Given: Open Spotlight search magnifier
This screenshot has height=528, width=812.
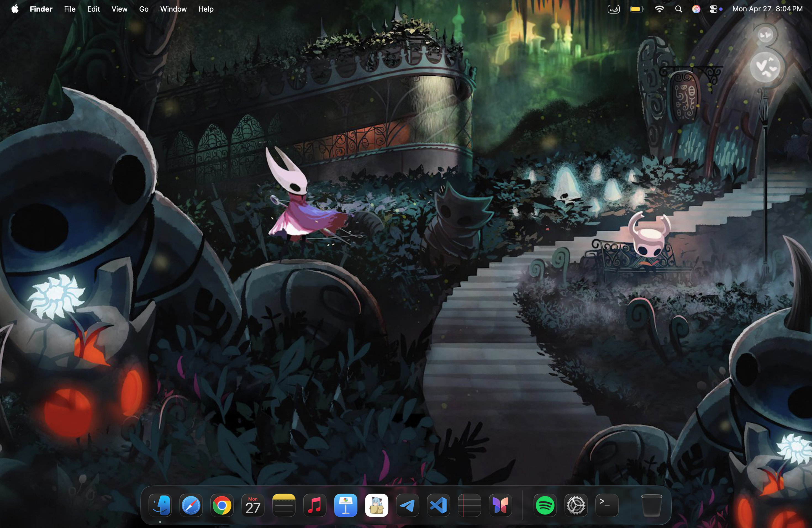Looking at the screenshot, I should (679, 9).
